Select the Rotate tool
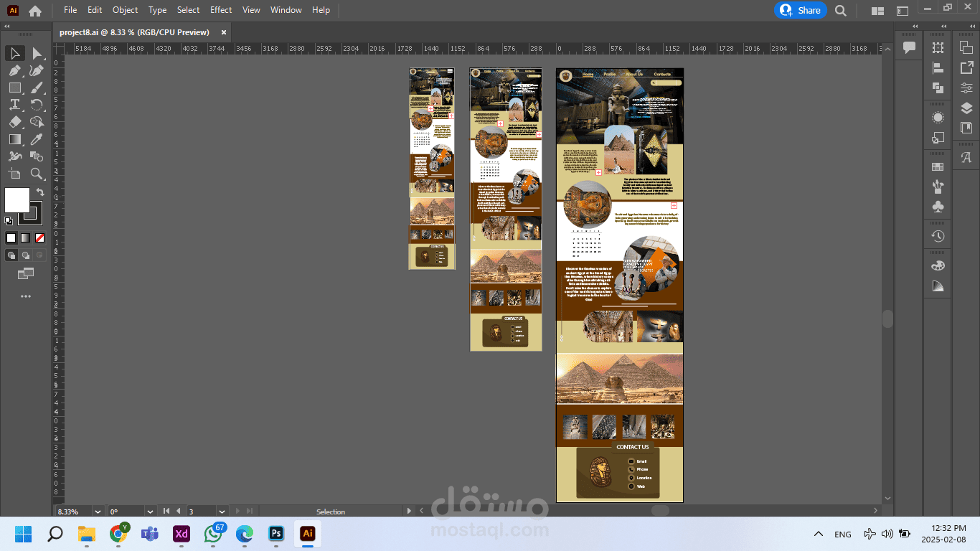 (x=37, y=105)
